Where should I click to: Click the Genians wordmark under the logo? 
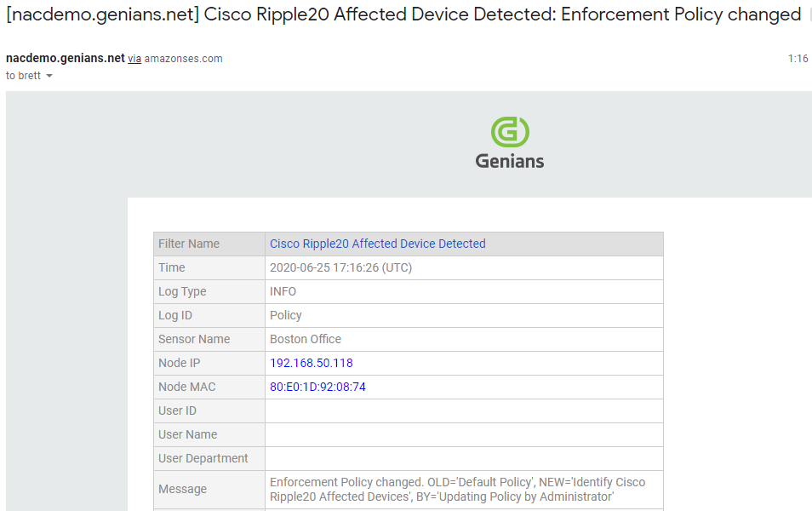tap(510, 160)
